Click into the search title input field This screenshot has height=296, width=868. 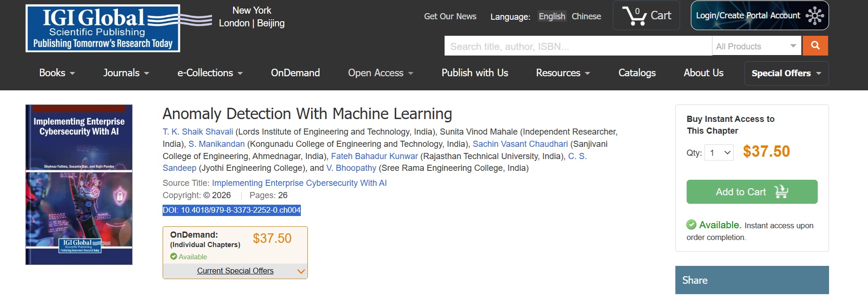point(578,46)
